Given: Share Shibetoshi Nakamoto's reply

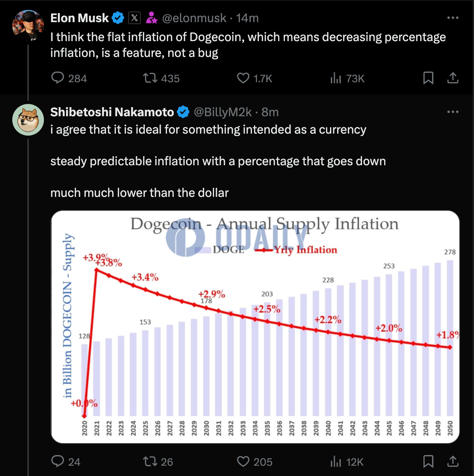Looking at the screenshot, I should point(453,461).
